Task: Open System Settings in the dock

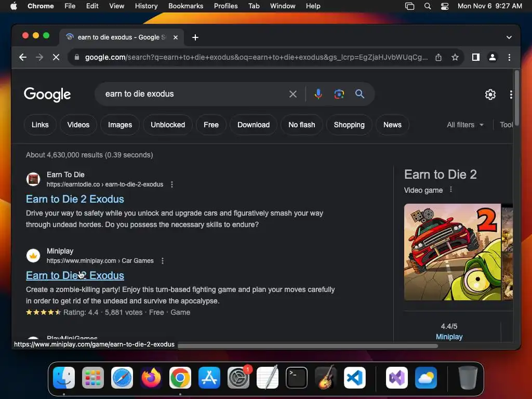Action: coord(238,378)
